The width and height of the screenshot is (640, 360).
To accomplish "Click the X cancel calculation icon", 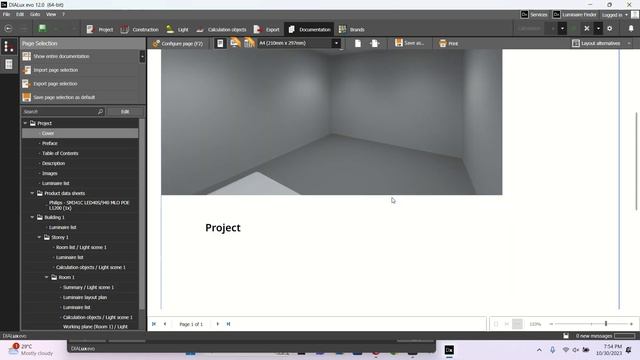I will 587,29.
